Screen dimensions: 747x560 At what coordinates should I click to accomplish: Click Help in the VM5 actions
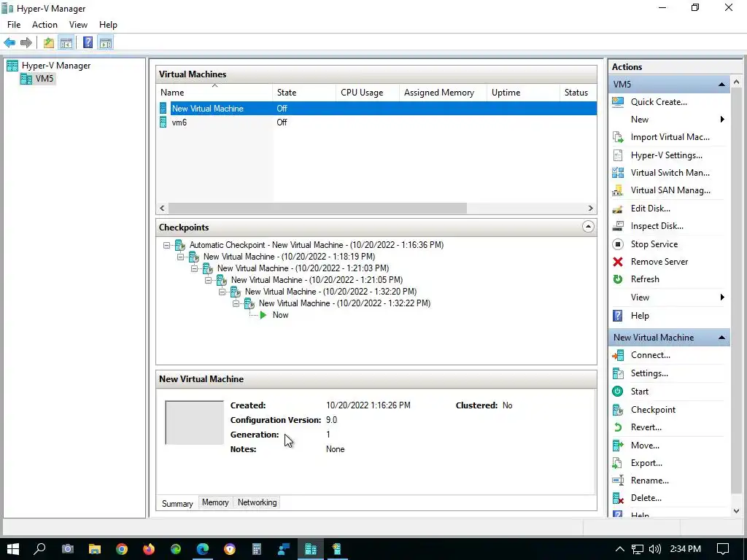[x=640, y=316]
